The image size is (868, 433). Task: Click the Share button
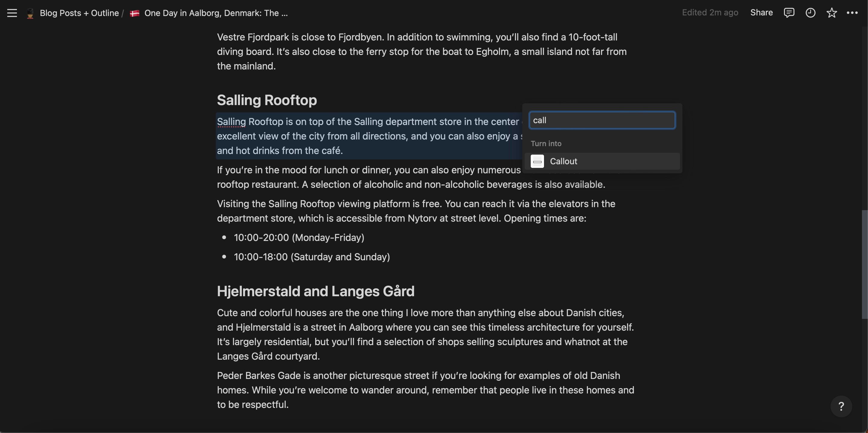pos(761,13)
